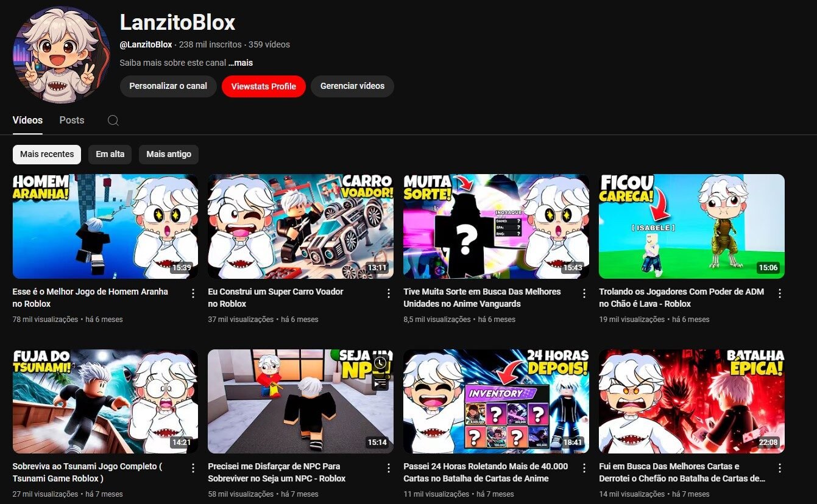Expand the channel description with ...mais
The image size is (817, 504).
(x=241, y=62)
